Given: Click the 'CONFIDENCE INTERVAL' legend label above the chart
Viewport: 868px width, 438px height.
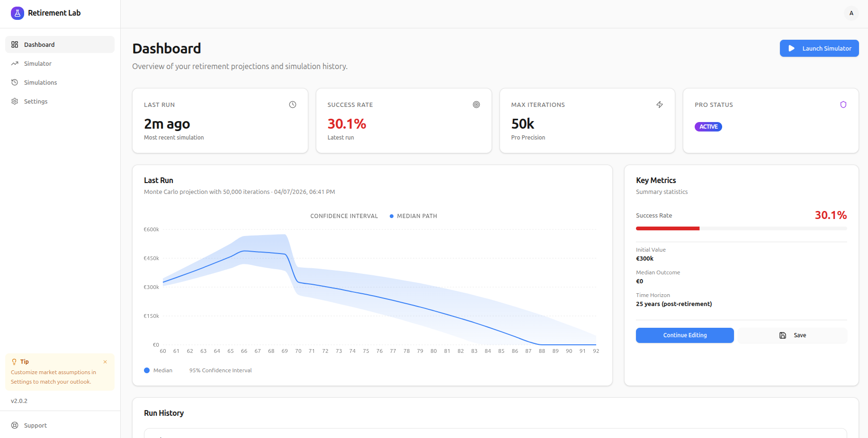Looking at the screenshot, I should click(x=344, y=216).
